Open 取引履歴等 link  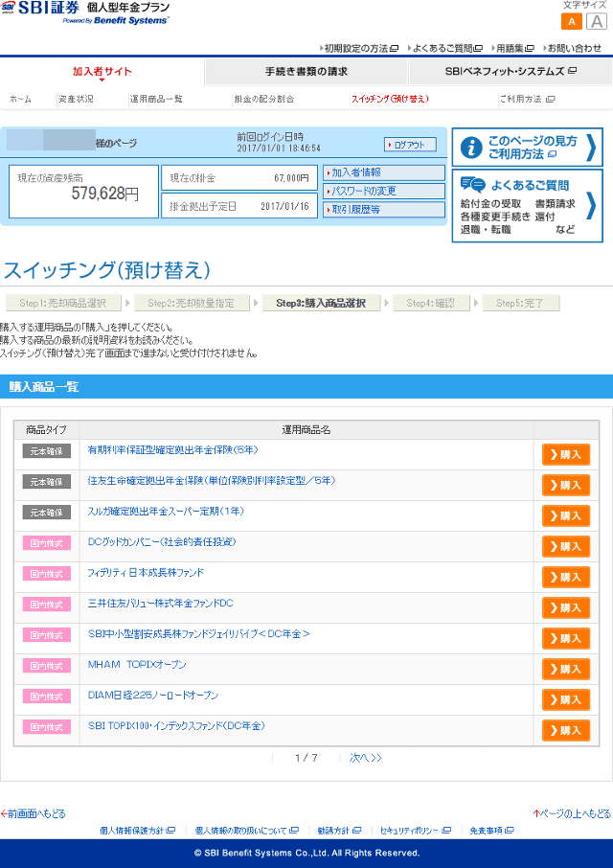384,210
